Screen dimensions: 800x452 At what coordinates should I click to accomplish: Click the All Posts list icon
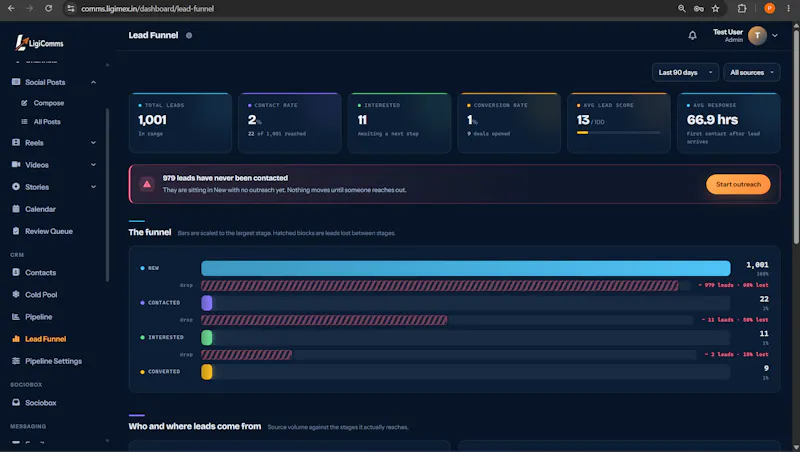click(x=24, y=121)
